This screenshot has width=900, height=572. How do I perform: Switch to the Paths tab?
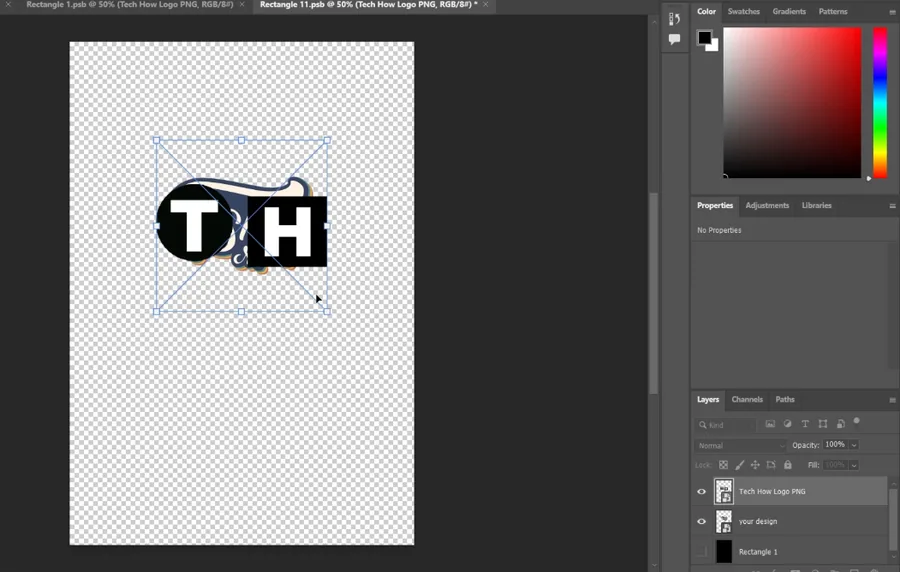pyautogui.click(x=785, y=399)
